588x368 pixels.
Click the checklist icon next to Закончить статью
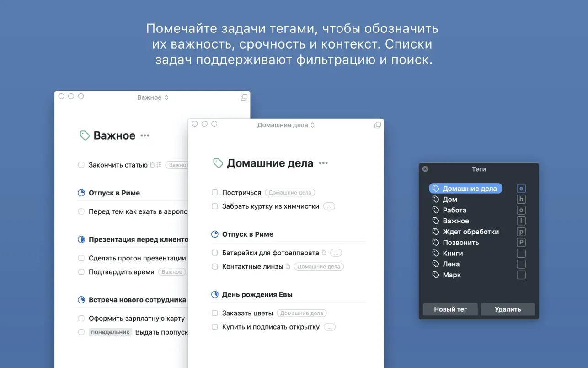[x=159, y=165]
